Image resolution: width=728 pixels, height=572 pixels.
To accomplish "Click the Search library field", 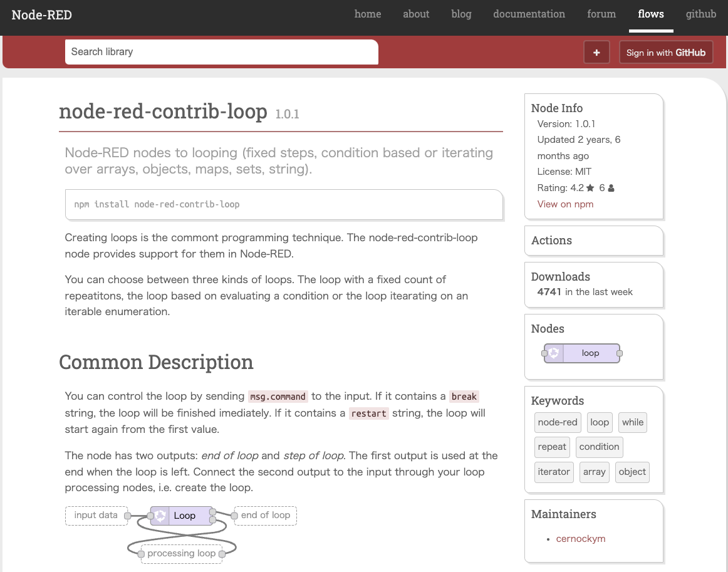I will (x=221, y=52).
